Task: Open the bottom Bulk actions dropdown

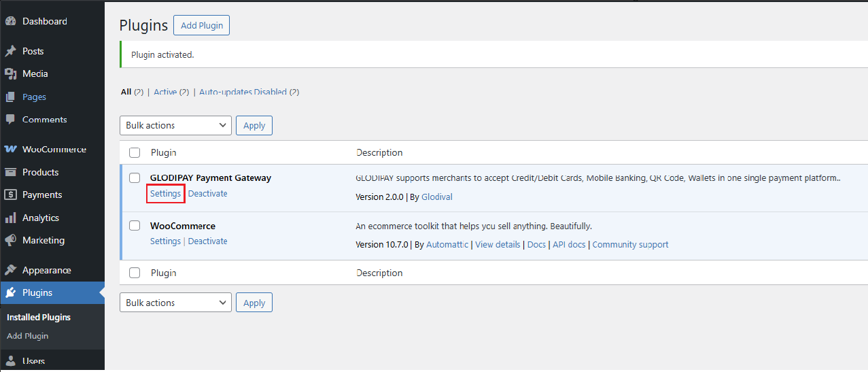Action: pos(175,303)
